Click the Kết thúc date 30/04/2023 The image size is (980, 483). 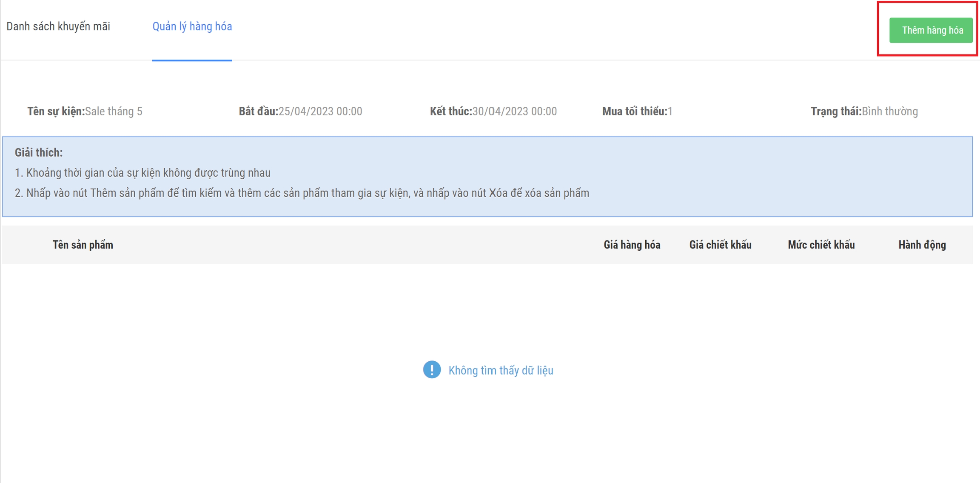click(x=514, y=111)
